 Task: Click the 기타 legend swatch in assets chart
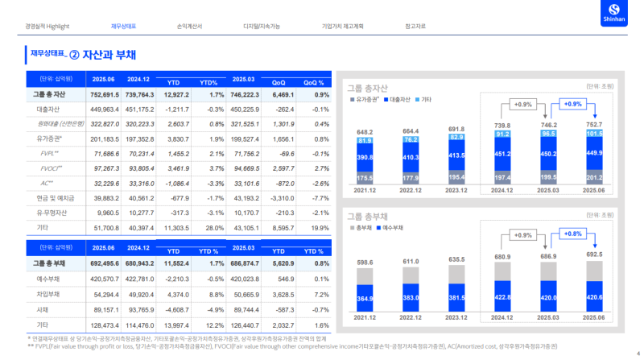[x=419, y=99]
